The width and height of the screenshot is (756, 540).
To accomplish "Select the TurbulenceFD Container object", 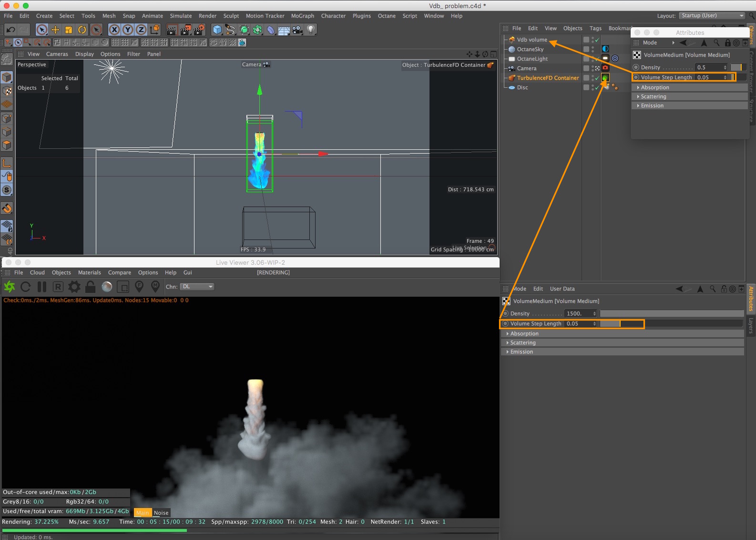I will point(548,78).
